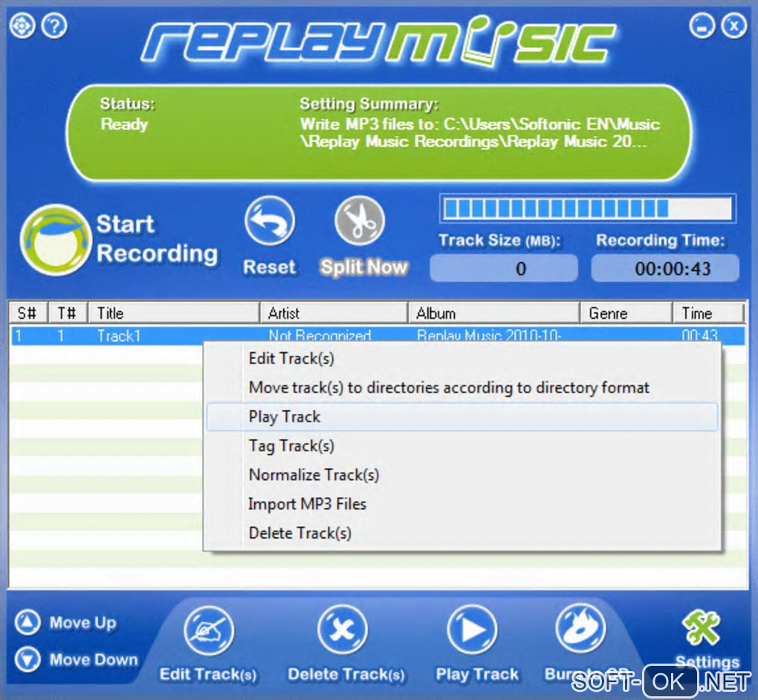The height and width of the screenshot is (700, 758).
Task: Click the Delete Track(s) bottom label
Action: click(x=346, y=675)
